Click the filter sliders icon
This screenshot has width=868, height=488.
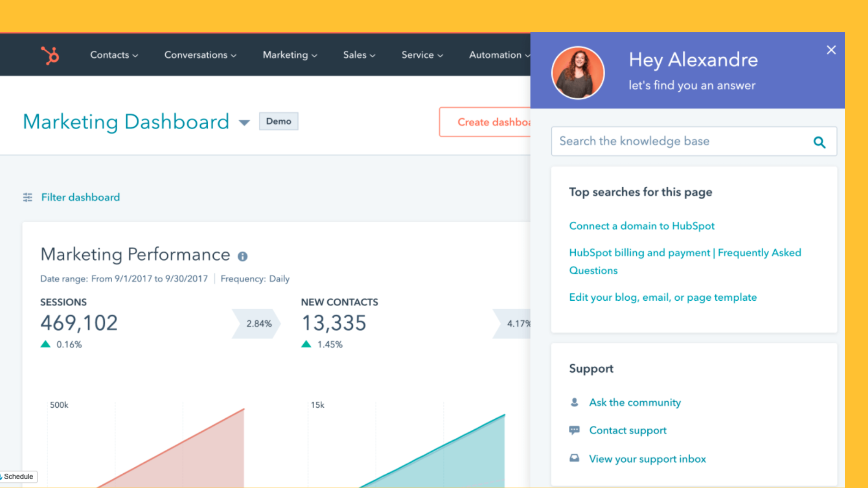pyautogui.click(x=28, y=197)
